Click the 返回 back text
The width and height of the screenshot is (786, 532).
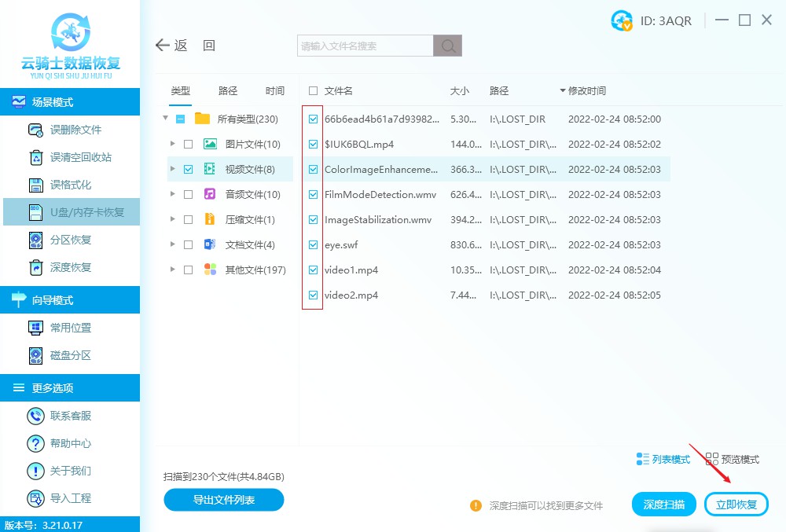click(x=195, y=46)
